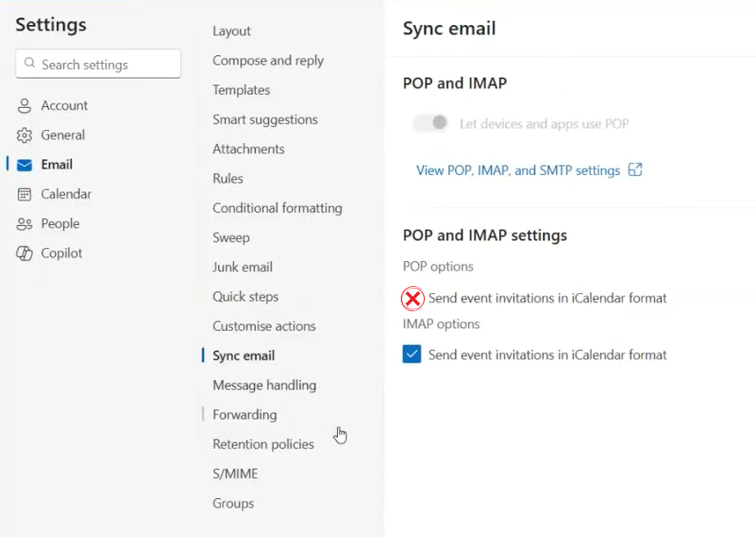
Task: Switch to Retention policies section
Action: point(263,444)
